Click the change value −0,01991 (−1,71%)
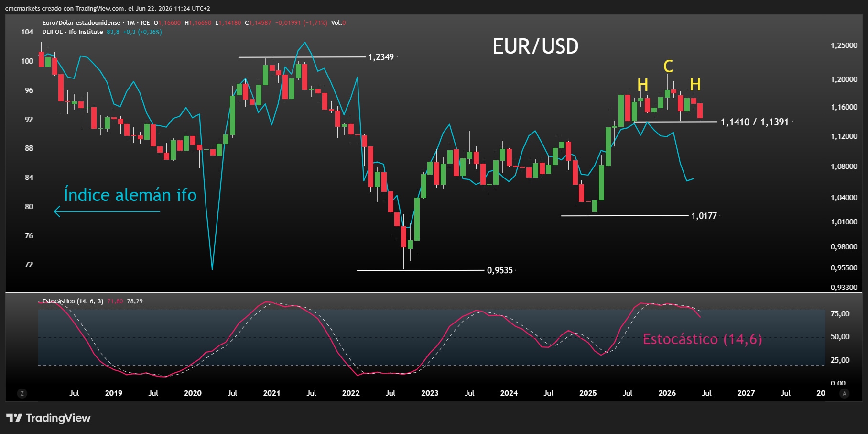Screen dimensions: 868x434 click(x=301, y=22)
